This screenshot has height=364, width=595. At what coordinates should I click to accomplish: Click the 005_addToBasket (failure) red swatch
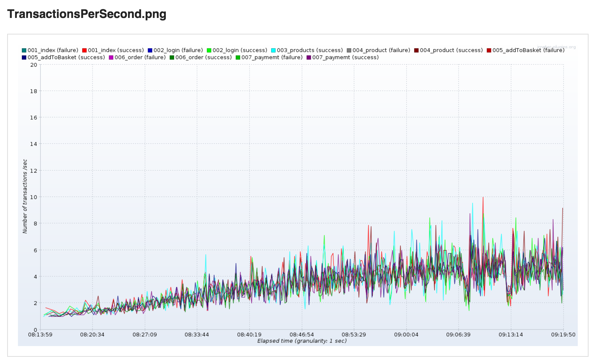pos(489,50)
